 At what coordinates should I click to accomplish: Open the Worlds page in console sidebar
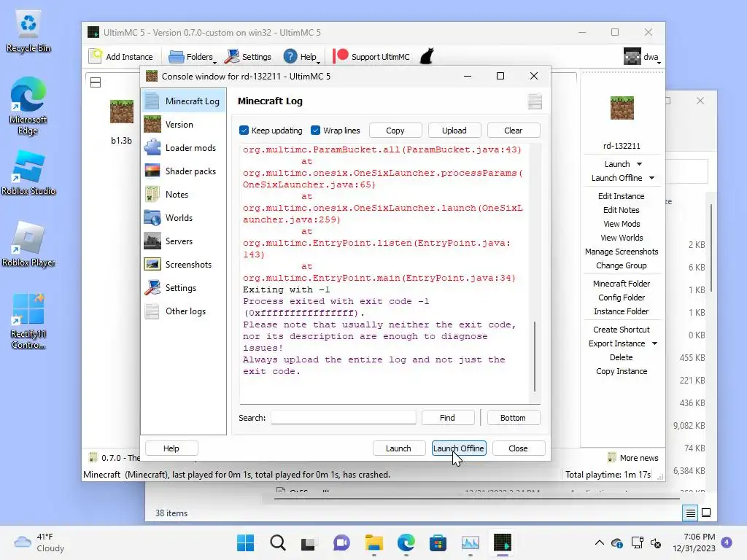click(183, 217)
